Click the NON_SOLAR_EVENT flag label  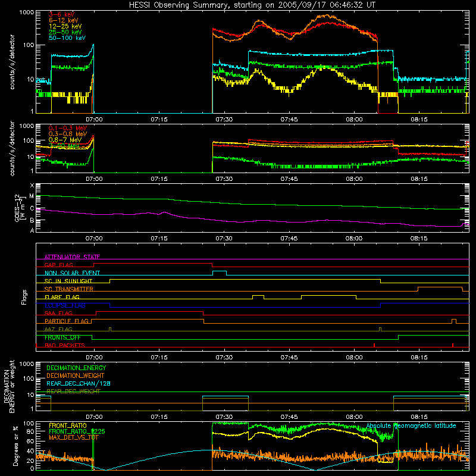pos(72,273)
